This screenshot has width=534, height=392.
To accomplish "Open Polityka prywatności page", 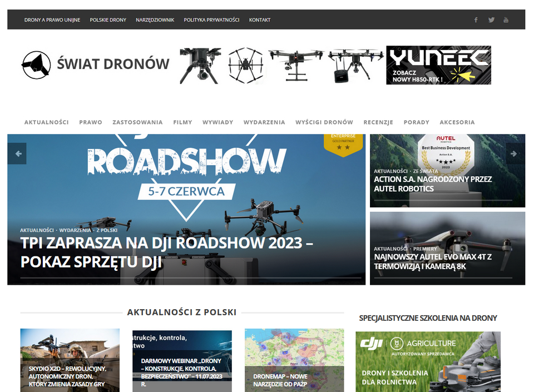I will tap(211, 19).
